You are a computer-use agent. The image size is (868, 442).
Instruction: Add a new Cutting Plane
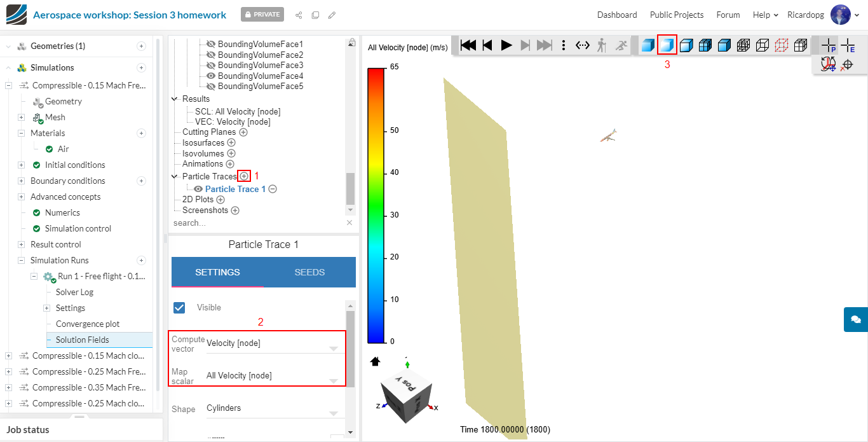click(x=243, y=132)
